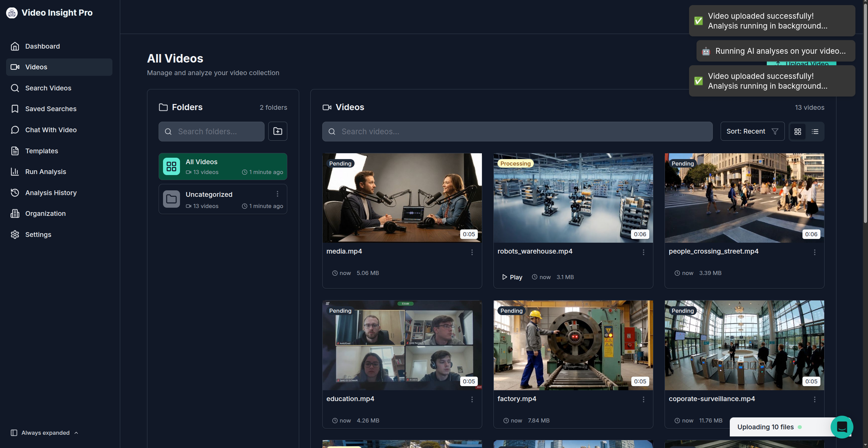
Task: Open the Uncategorized folder options menu
Action: [277, 194]
